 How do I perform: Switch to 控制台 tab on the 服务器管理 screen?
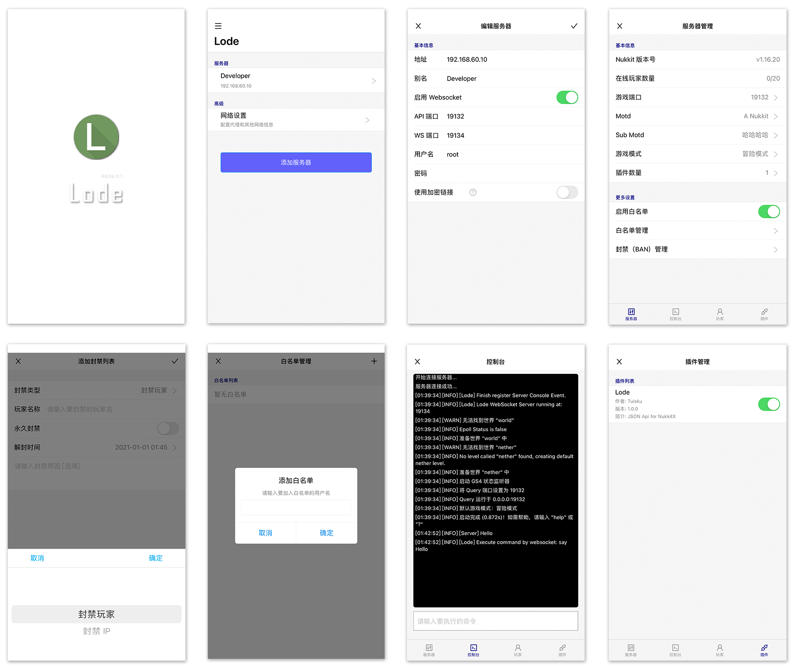[676, 314]
